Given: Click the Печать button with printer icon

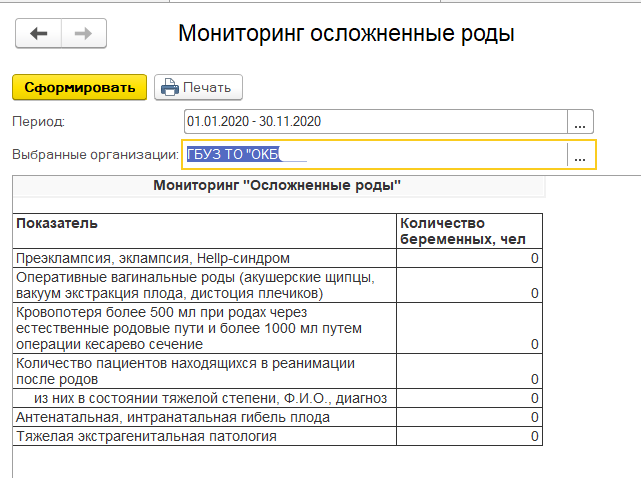Looking at the screenshot, I should (x=197, y=87).
